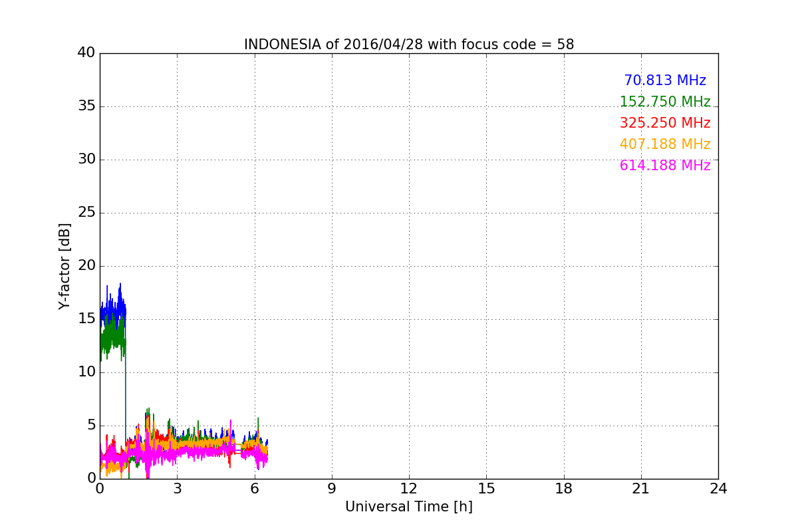Select the 70.813 MHz legend label
This screenshot has width=798, height=532.
point(665,80)
